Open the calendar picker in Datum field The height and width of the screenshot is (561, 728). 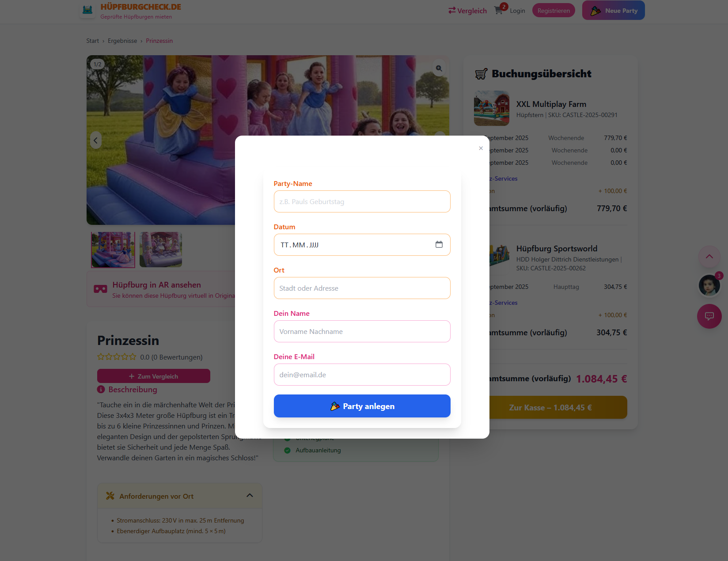pos(439,244)
